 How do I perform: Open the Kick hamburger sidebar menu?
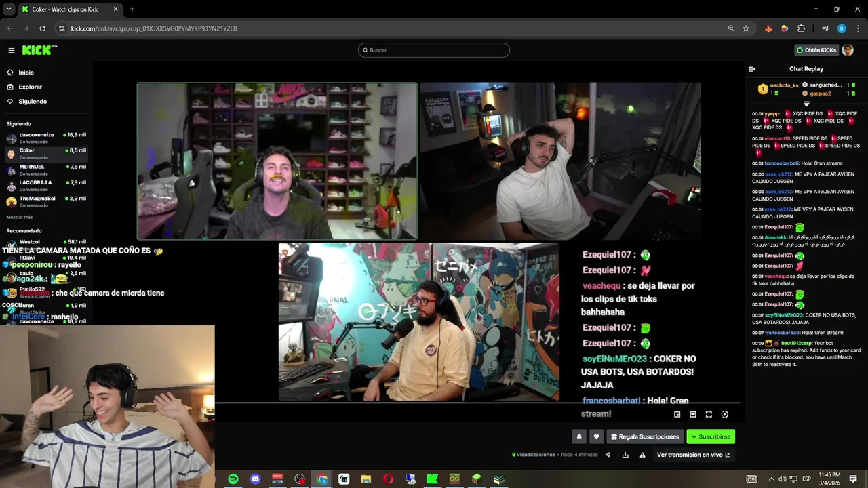[12, 50]
